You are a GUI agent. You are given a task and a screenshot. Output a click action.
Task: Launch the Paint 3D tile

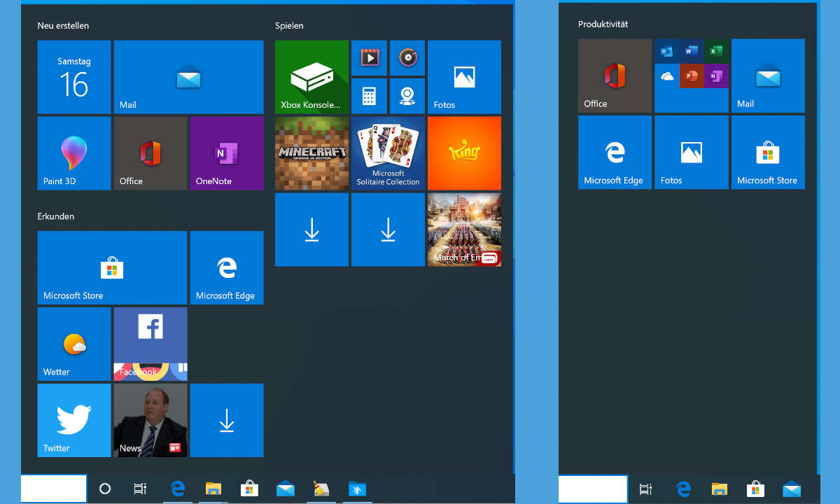tap(74, 153)
